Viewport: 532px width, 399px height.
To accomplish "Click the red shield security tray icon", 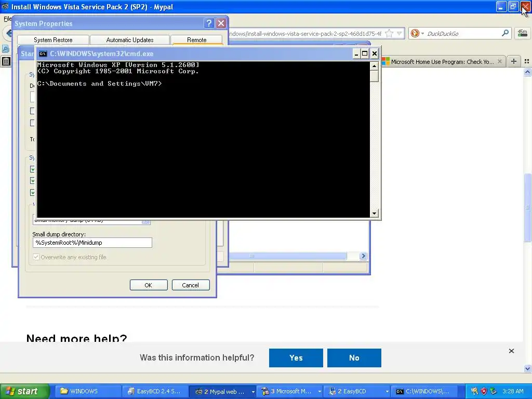I will tap(484, 391).
